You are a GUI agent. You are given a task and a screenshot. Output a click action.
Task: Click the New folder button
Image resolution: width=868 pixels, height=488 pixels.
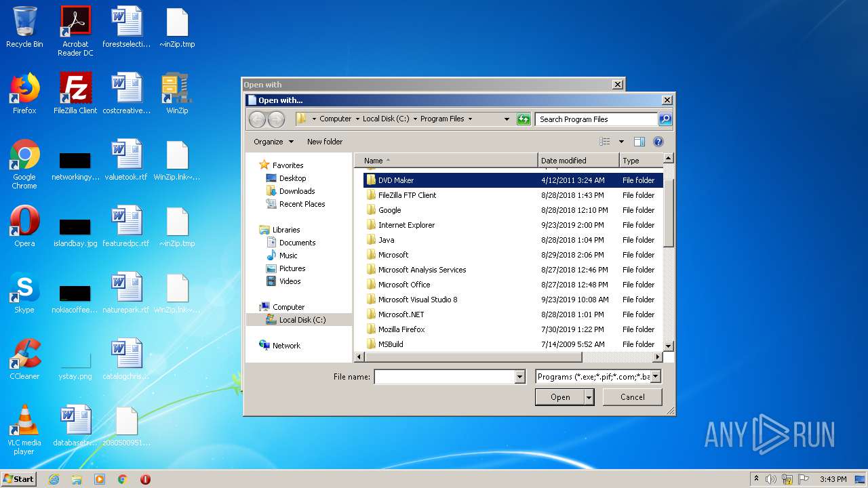pyautogui.click(x=325, y=142)
